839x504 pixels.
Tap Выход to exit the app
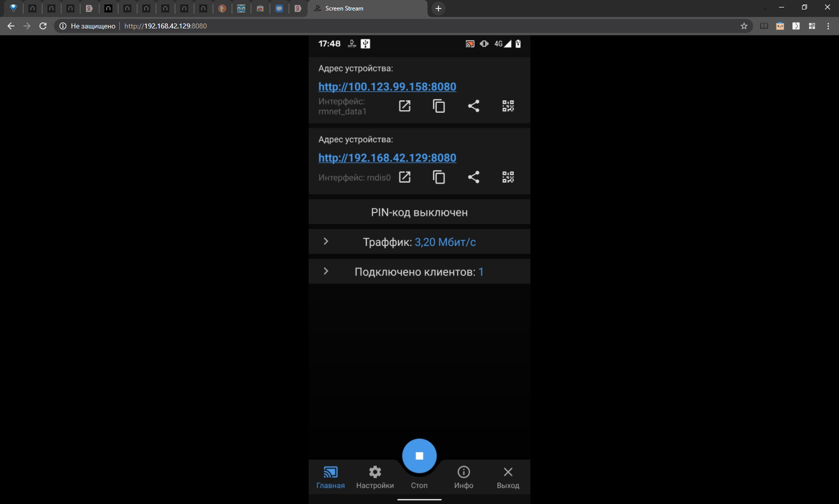pyautogui.click(x=508, y=478)
